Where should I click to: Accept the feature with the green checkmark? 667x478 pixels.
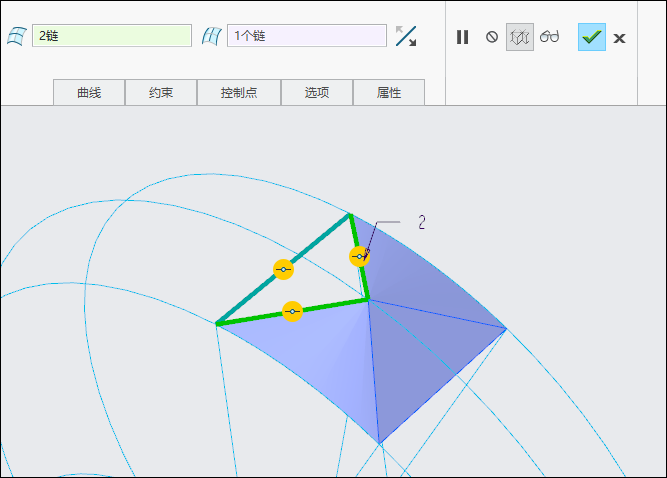point(592,37)
